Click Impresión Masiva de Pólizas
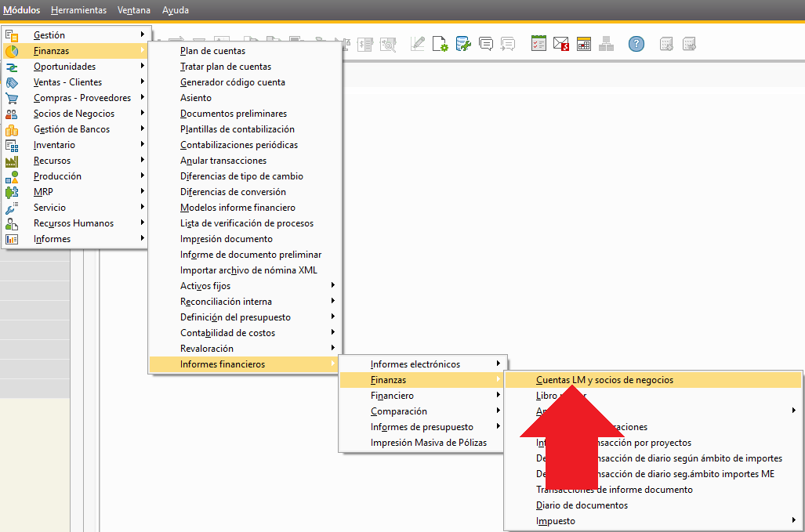Viewport: 805px width, 532px height. (428, 443)
